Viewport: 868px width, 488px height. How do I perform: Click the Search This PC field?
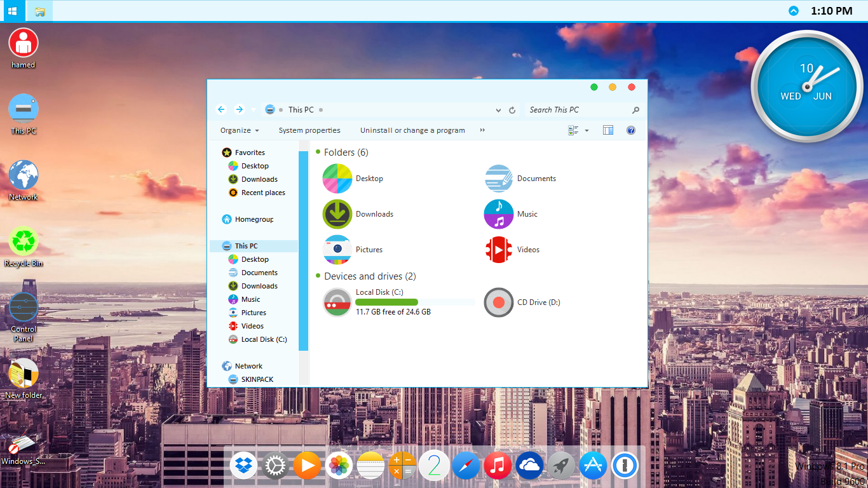point(577,110)
